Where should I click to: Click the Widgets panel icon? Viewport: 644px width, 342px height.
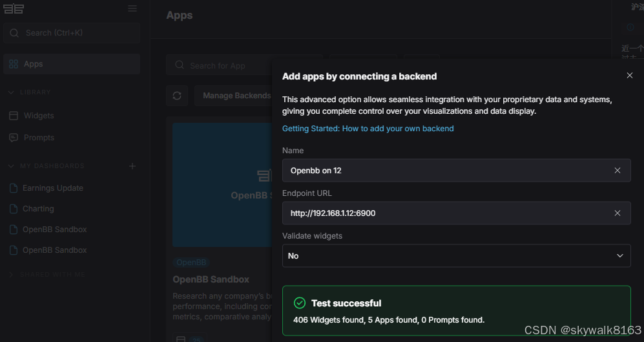click(x=14, y=116)
